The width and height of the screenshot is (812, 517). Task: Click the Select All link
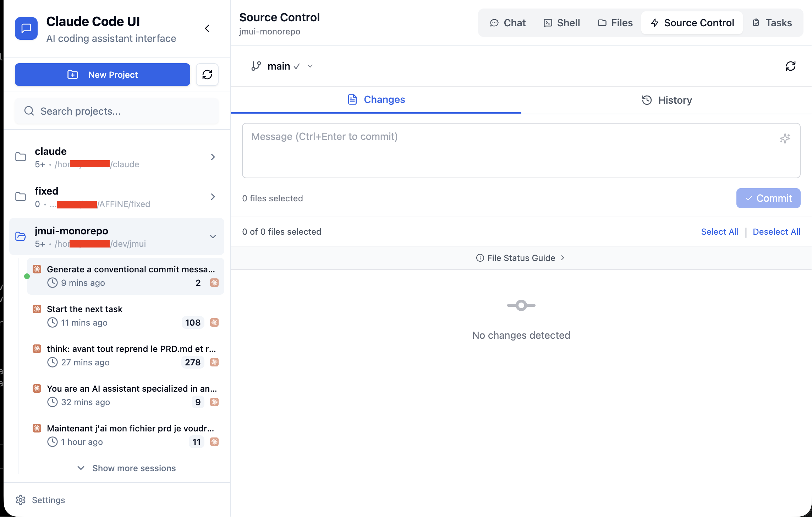[719, 232]
